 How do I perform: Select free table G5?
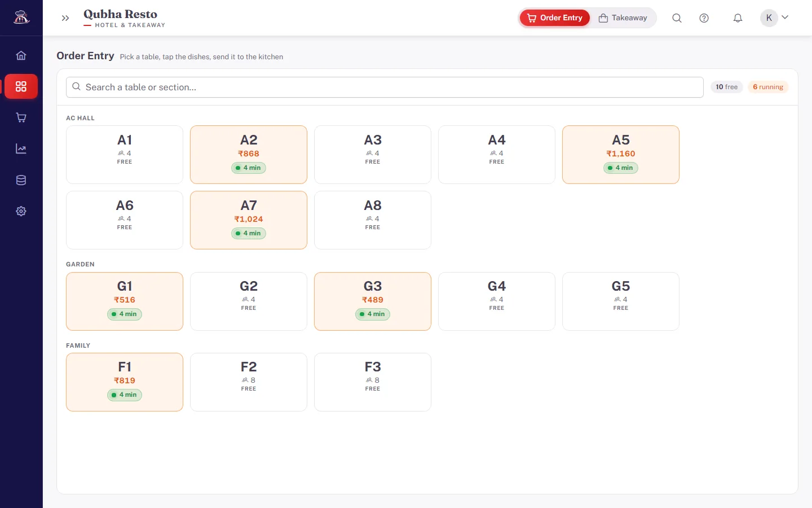[621, 301]
